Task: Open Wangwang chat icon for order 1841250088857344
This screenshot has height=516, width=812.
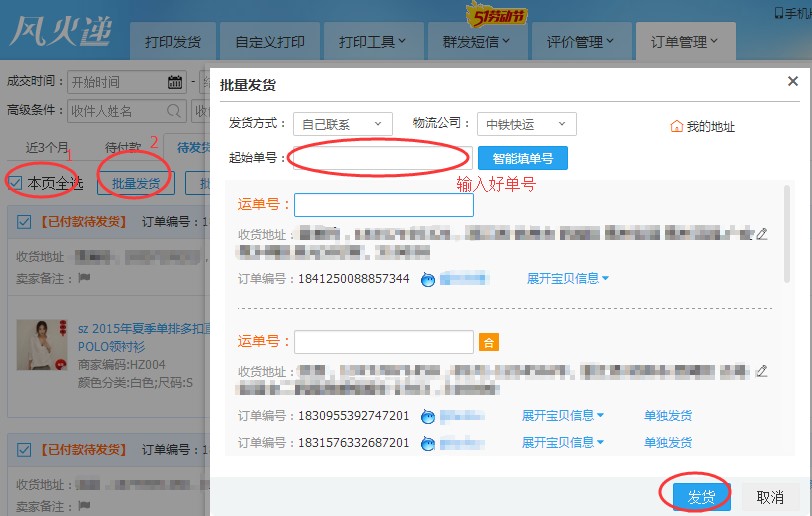Action: (428, 279)
